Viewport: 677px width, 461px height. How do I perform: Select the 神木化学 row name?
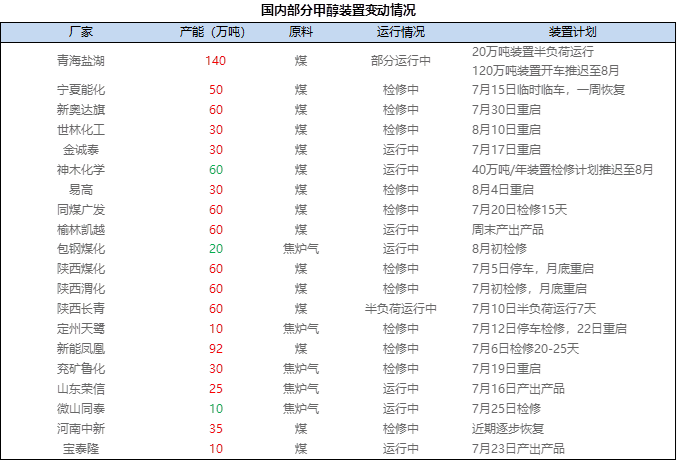tap(81, 170)
